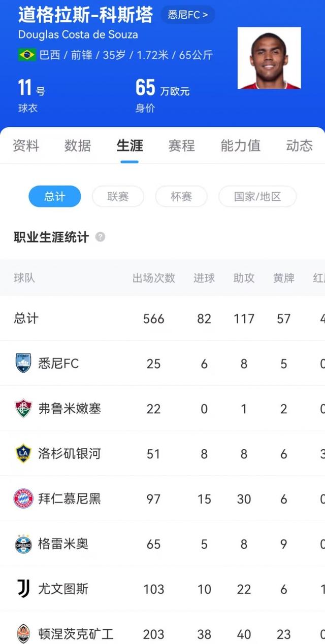325x644 pixels.
Task: Switch to the 赛程 tab
Action: coord(181,146)
